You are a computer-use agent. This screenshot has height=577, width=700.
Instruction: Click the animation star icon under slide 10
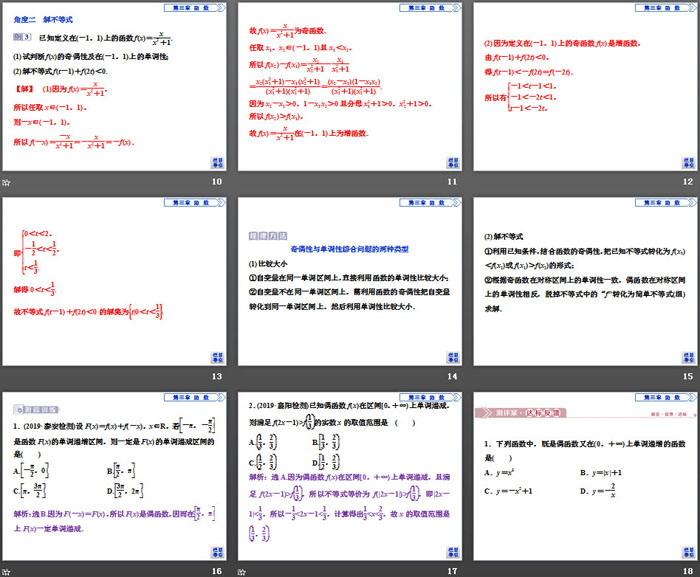pyautogui.click(x=8, y=183)
